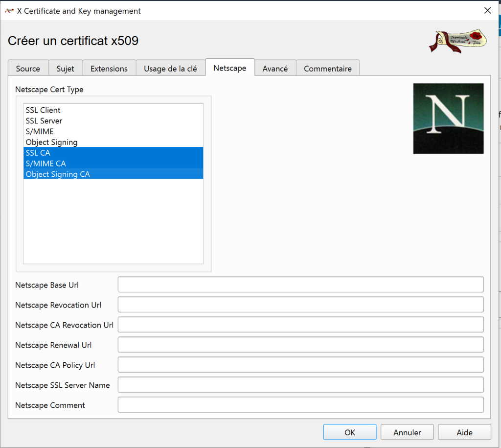Toggle the S/MIME CA list entry
Image resolution: width=501 pixels, height=448 pixels.
click(46, 164)
